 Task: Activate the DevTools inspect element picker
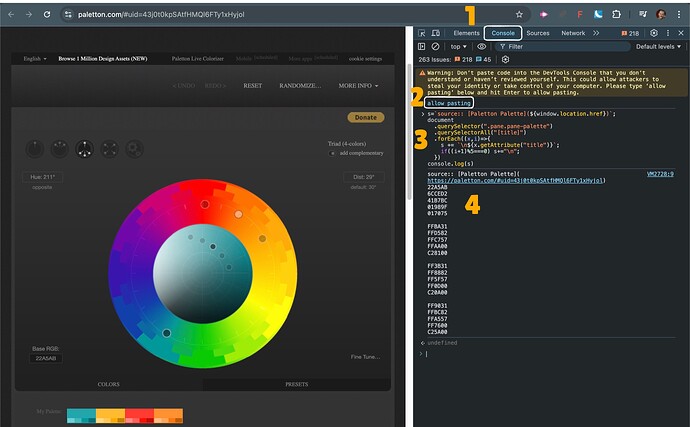click(x=422, y=33)
